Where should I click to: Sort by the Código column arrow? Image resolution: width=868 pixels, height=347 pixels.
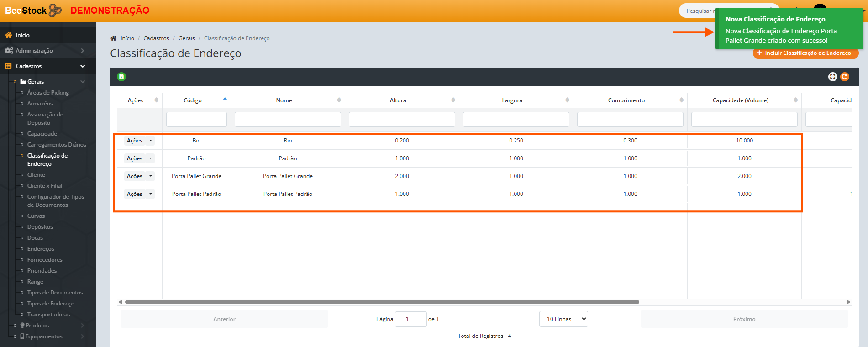(225, 99)
